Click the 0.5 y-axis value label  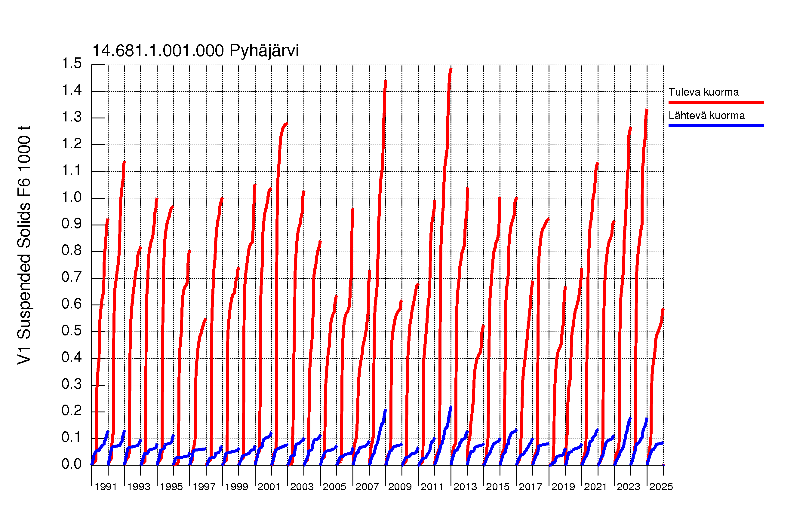pyautogui.click(x=72, y=331)
